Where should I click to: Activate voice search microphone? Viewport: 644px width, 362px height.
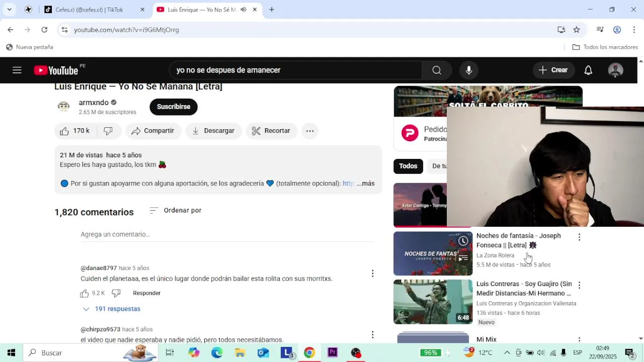click(469, 70)
